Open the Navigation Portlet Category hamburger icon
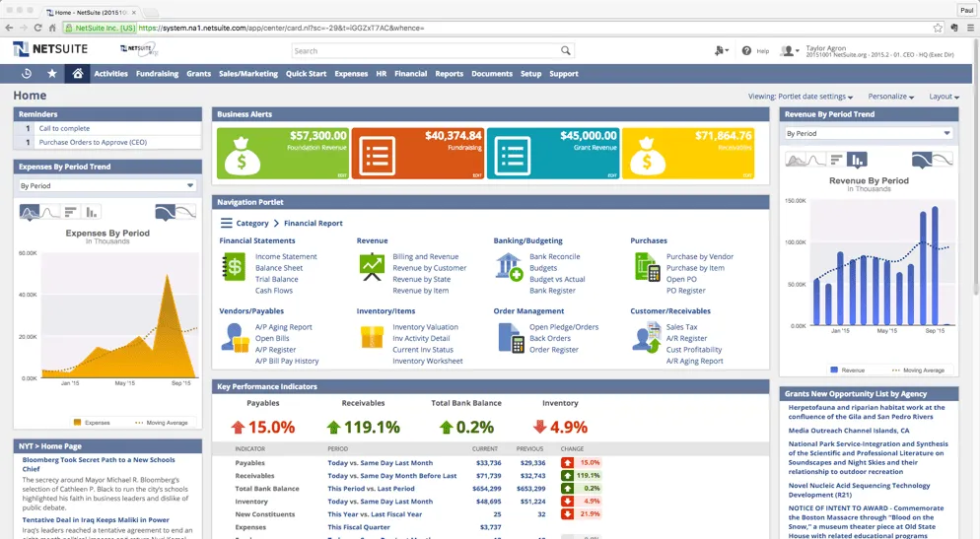980x539 pixels. tap(226, 223)
